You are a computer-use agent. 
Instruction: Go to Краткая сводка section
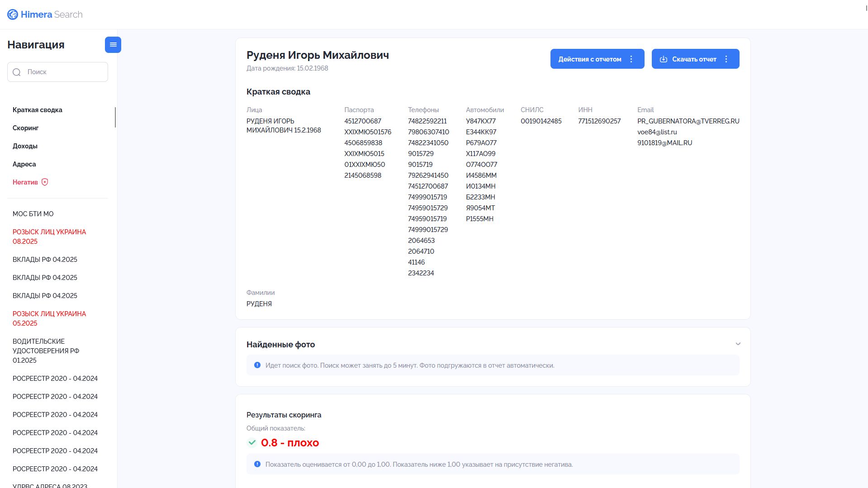tap(38, 110)
